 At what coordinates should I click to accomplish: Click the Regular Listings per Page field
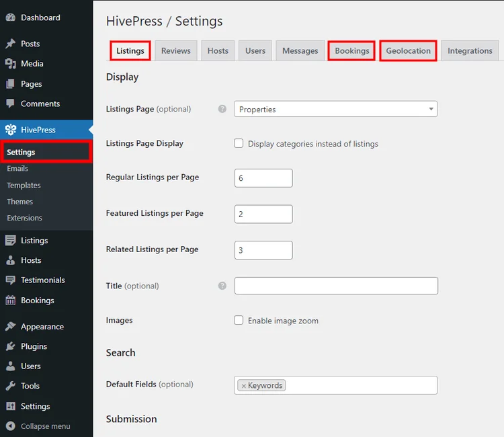click(263, 178)
